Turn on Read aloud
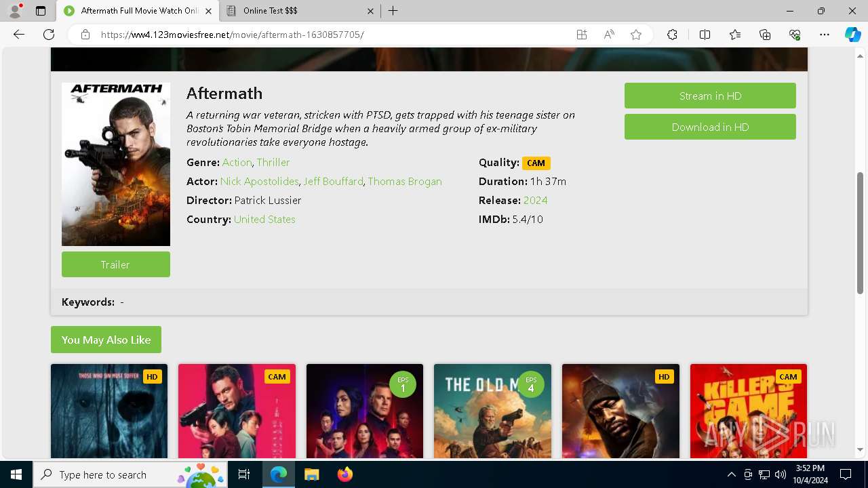Screen dimensions: 868x488 609,35
